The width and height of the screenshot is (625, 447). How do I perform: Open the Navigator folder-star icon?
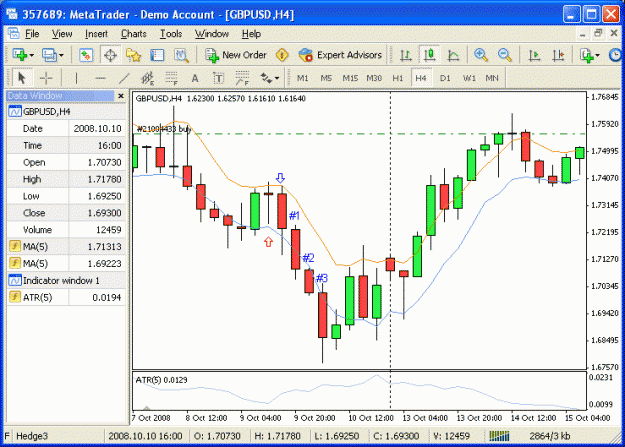point(134,55)
